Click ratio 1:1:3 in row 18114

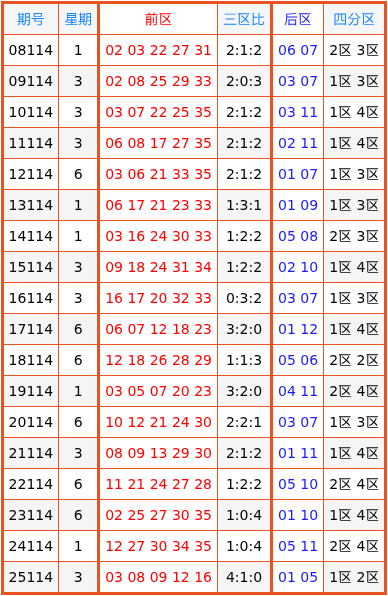(244, 360)
